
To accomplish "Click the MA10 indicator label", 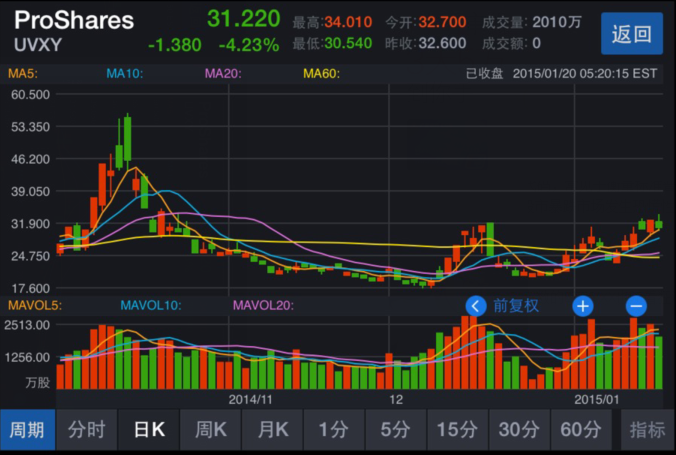I will coord(125,73).
